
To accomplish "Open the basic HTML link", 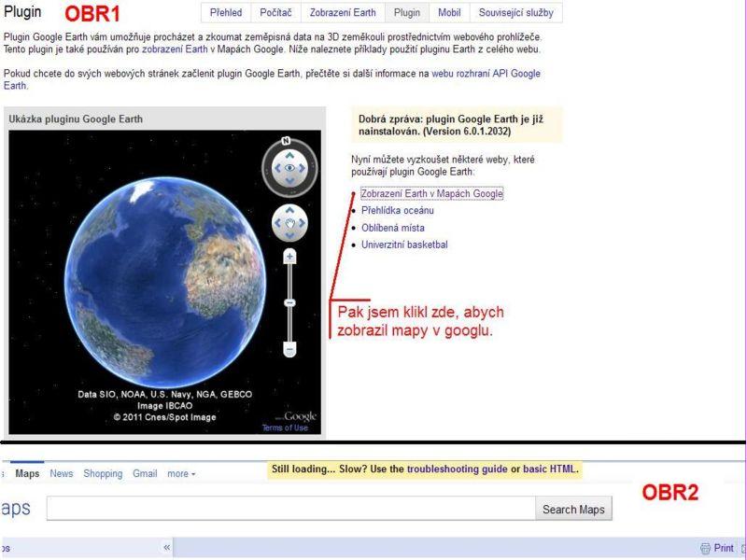I will point(550,469).
